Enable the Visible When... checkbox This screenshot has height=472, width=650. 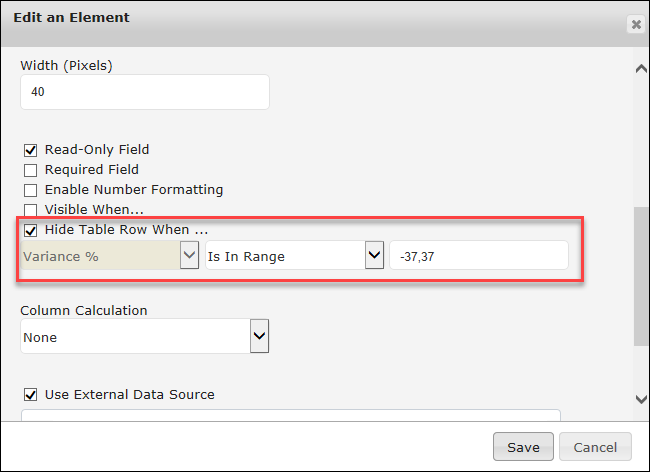[x=30, y=210]
